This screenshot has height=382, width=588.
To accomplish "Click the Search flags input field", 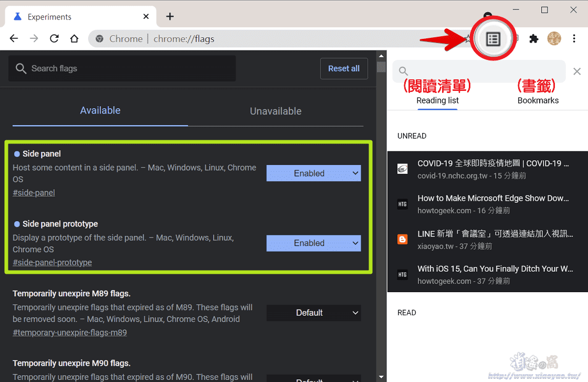I will coord(122,68).
